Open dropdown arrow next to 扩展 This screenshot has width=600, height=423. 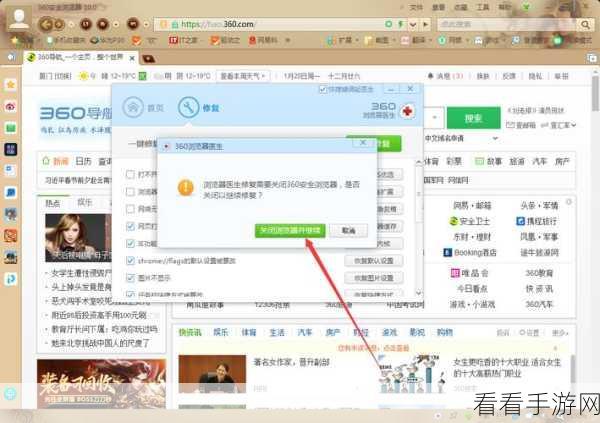coord(357,40)
